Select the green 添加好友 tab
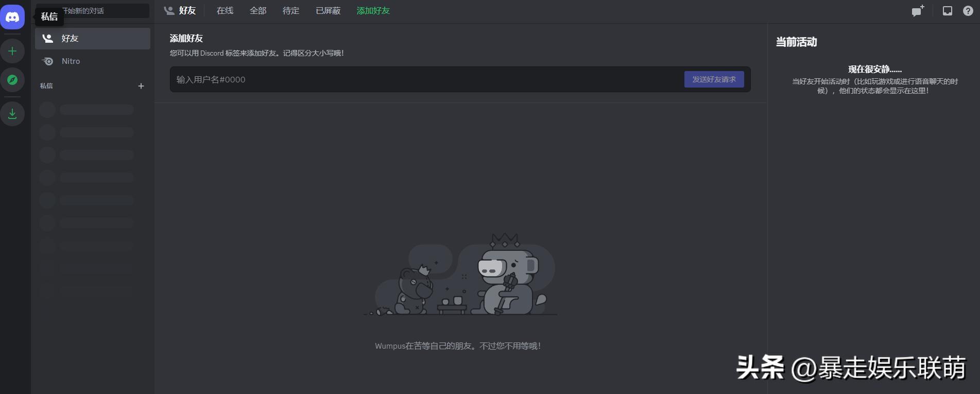The height and width of the screenshot is (394, 980). click(x=373, y=11)
